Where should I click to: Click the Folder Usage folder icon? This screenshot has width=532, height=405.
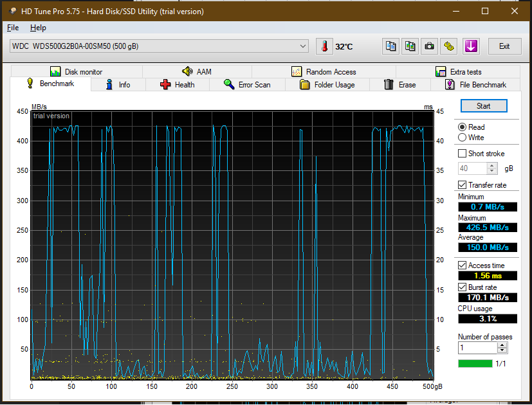[x=305, y=84]
